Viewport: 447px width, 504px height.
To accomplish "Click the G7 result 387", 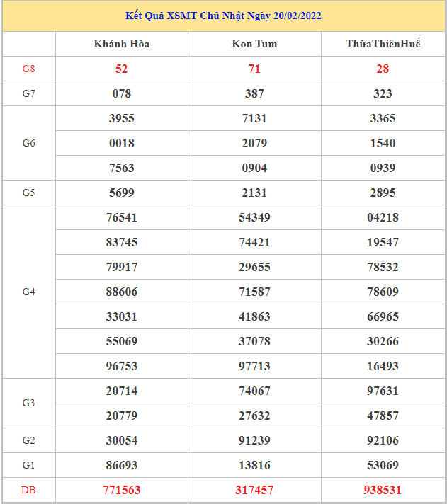I will 254,93.
